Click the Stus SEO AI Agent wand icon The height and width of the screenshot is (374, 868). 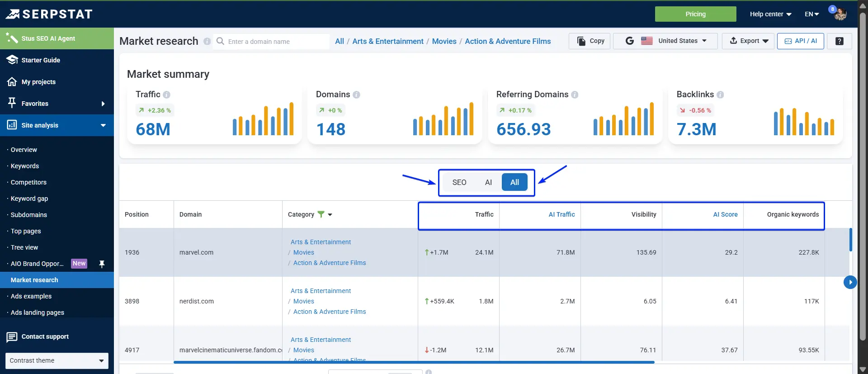pos(12,38)
